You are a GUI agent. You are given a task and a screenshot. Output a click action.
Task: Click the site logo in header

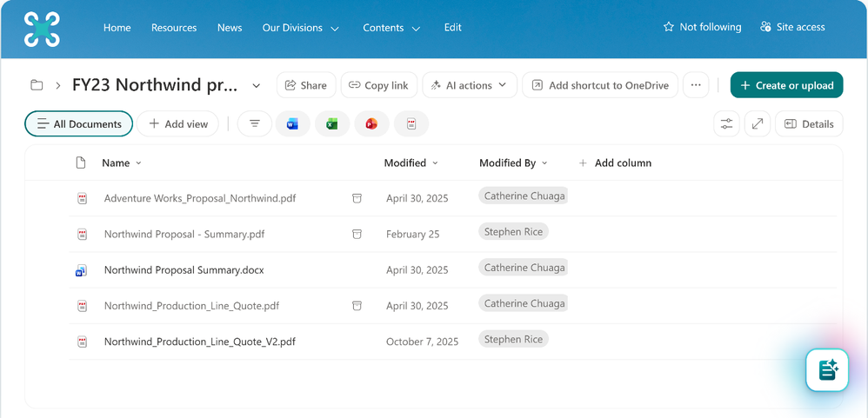coord(42,29)
